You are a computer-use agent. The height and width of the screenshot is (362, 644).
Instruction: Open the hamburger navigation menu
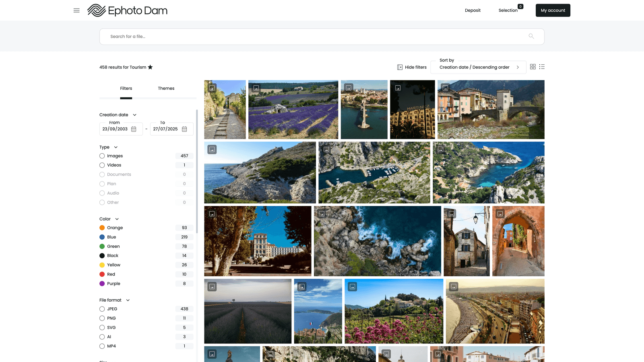pos(76,10)
